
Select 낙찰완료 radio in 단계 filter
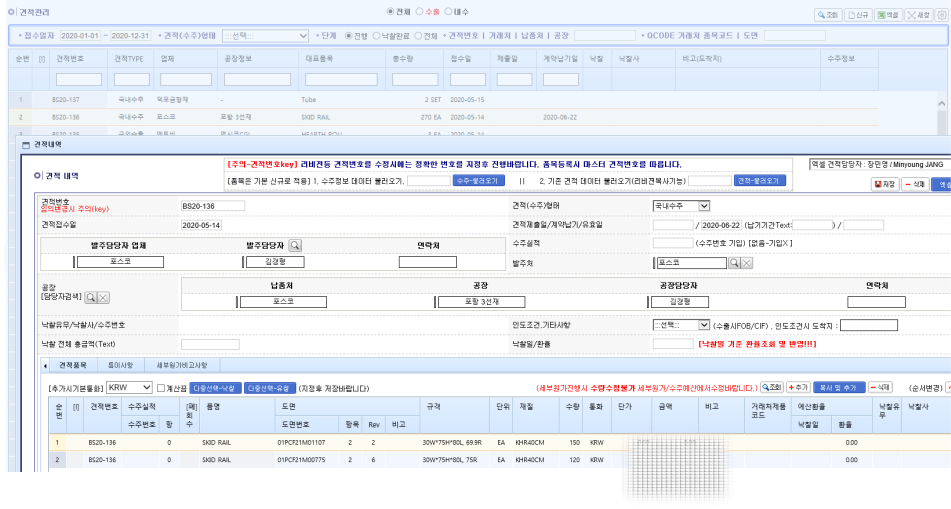click(376, 36)
